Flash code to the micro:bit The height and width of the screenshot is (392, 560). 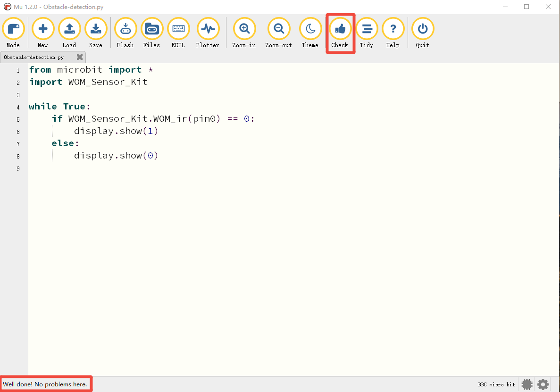click(125, 29)
